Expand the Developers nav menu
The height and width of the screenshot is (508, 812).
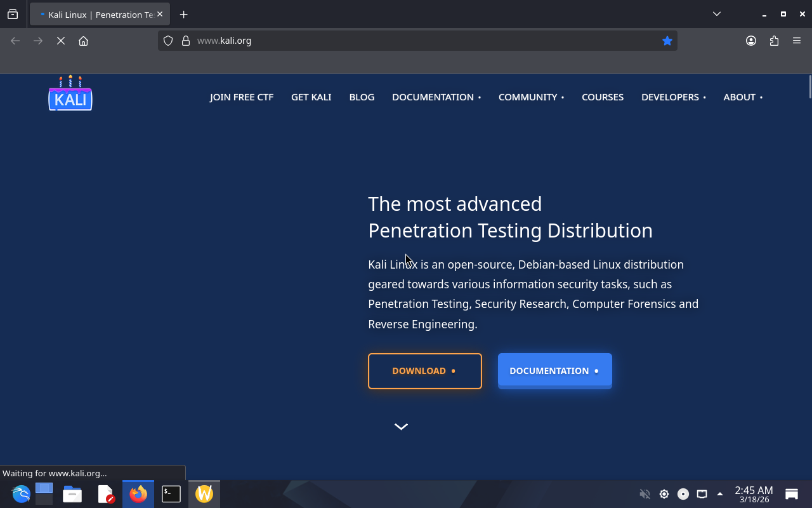click(672, 97)
